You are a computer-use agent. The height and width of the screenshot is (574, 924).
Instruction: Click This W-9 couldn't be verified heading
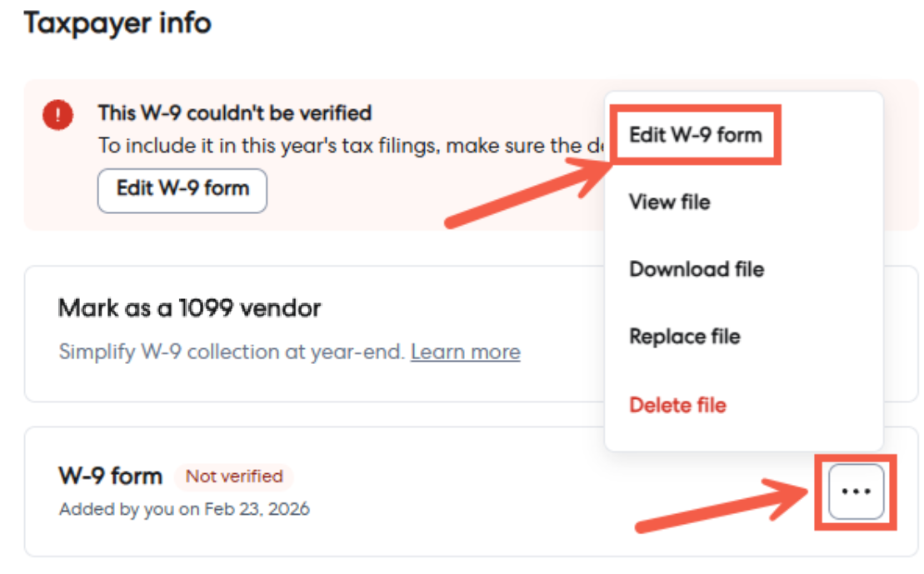234,112
